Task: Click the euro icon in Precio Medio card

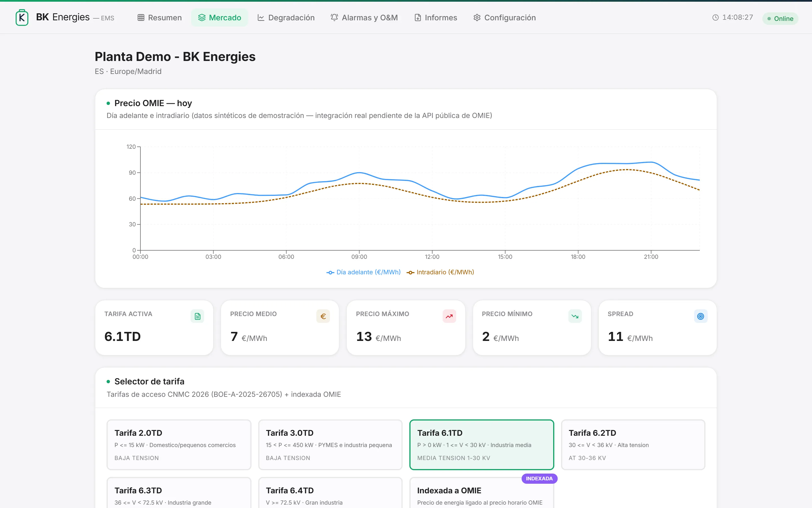Action: click(x=323, y=316)
